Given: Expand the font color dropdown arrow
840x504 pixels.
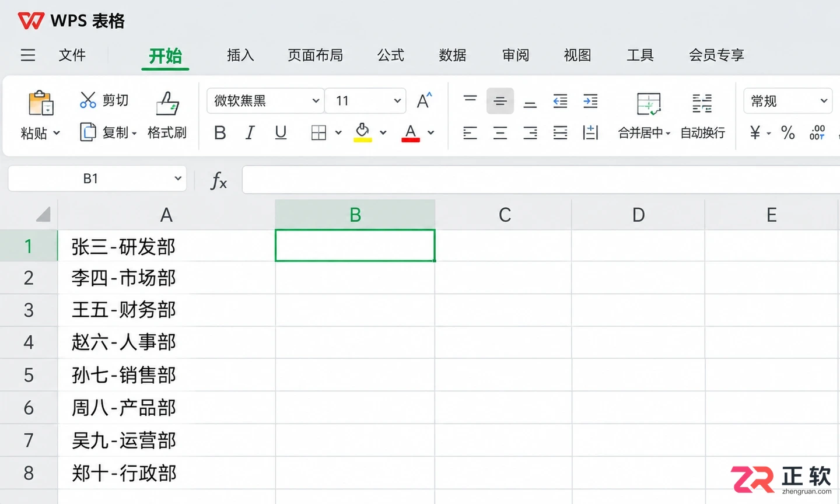Looking at the screenshot, I should point(431,133).
